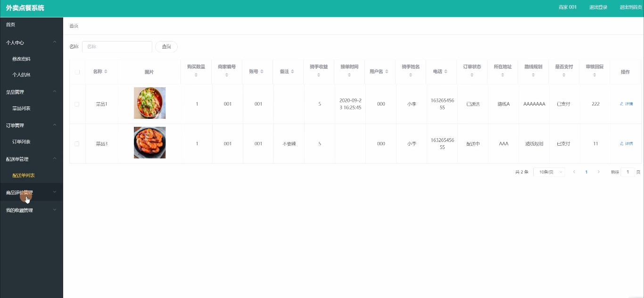Sort by 骑手姓名 column arrows
The height and width of the screenshot is (298, 644).
tap(411, 75)
